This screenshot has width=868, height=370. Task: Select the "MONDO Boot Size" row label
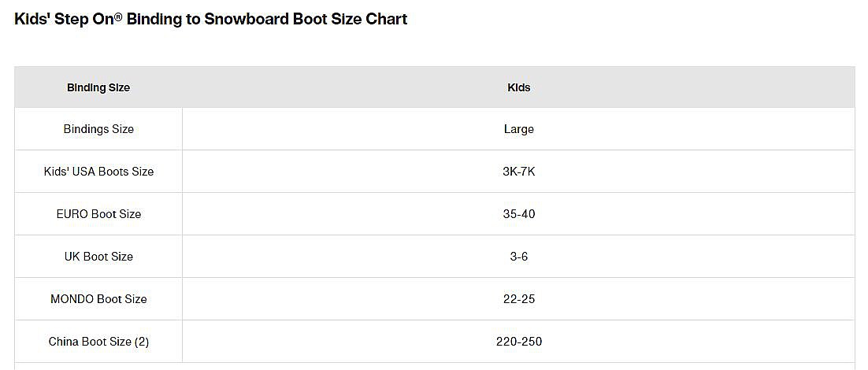click(98, 299)
